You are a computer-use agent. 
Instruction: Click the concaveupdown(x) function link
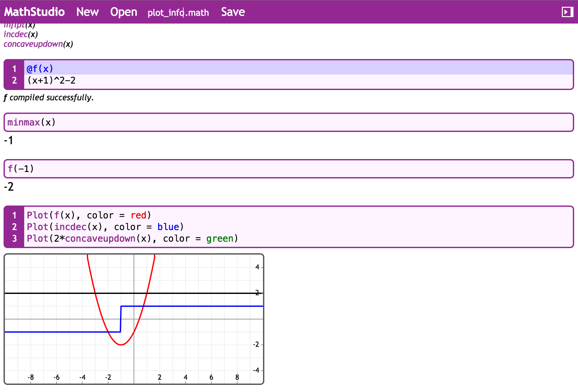tap(38, 44)
